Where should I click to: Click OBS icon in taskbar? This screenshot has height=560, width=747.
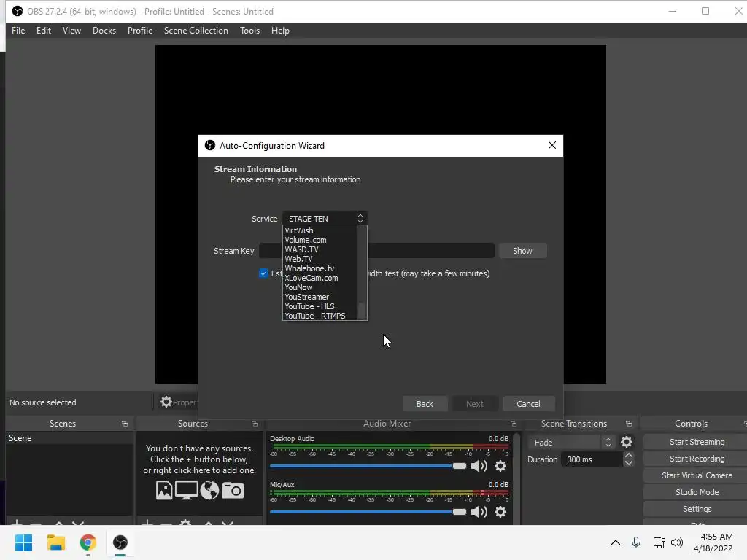120,542
